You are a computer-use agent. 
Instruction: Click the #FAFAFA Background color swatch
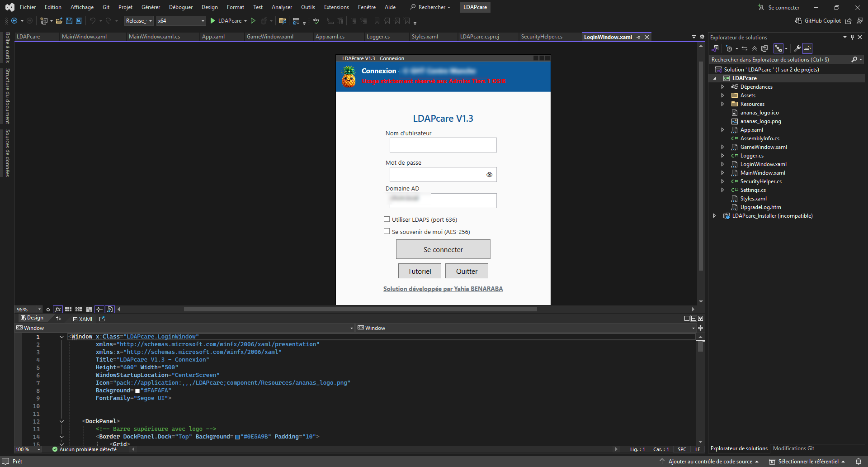tap(137, 391)
